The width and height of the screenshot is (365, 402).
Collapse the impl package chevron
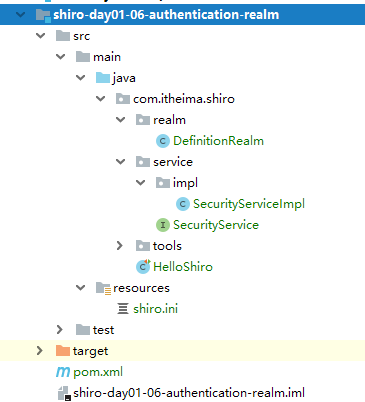click(141, 183)
